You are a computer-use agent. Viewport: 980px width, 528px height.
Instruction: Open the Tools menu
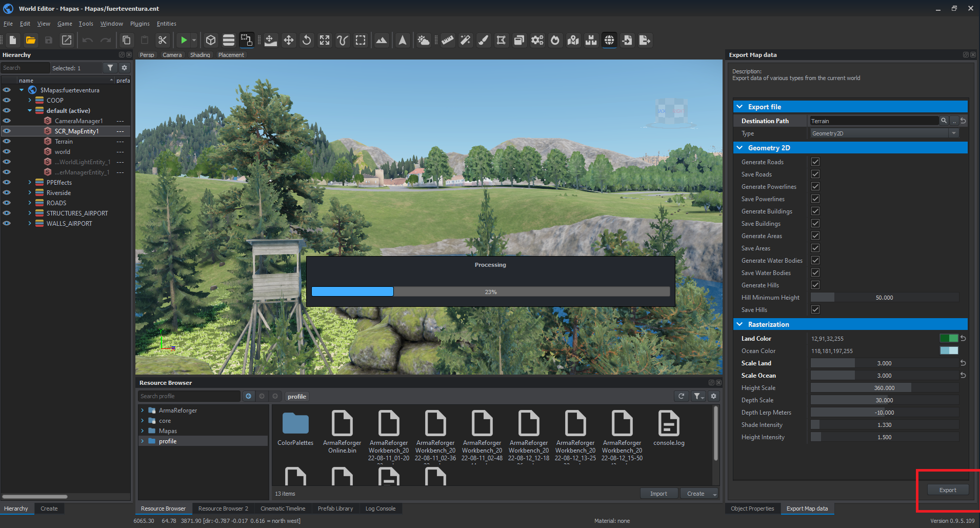point(86,24)
